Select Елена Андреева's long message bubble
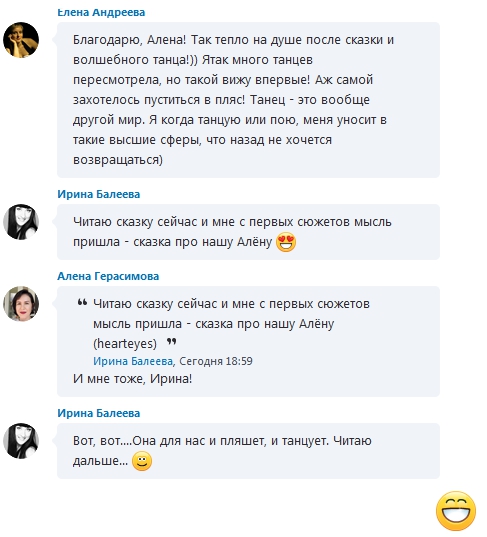487x537 pixels. (x=248, y=100)
